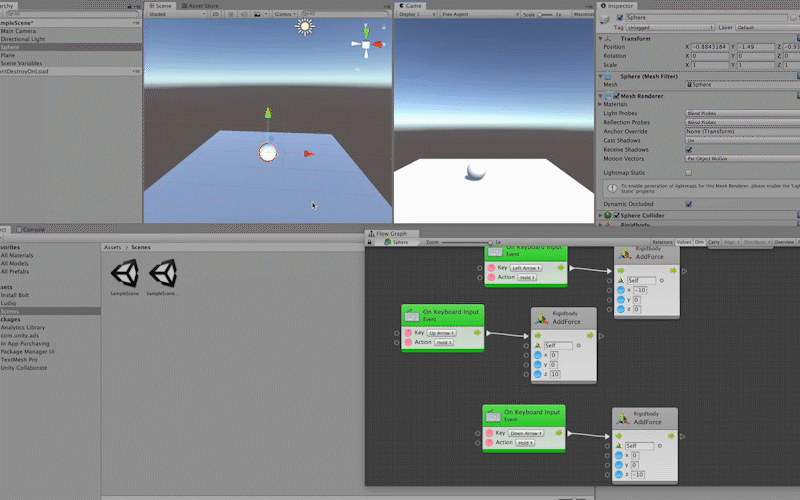Viewport: 800px width, 500px height.
Task: Switch to the Asset Store tab
Action: 203,5
